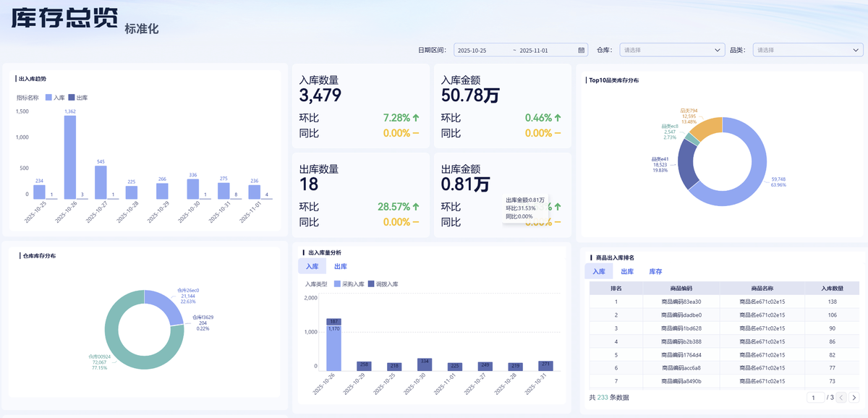Click the 275 入库 bar for 2025-10-31
Image resolution: width=868 pixels, height=418 pixels.
point(224,191)
